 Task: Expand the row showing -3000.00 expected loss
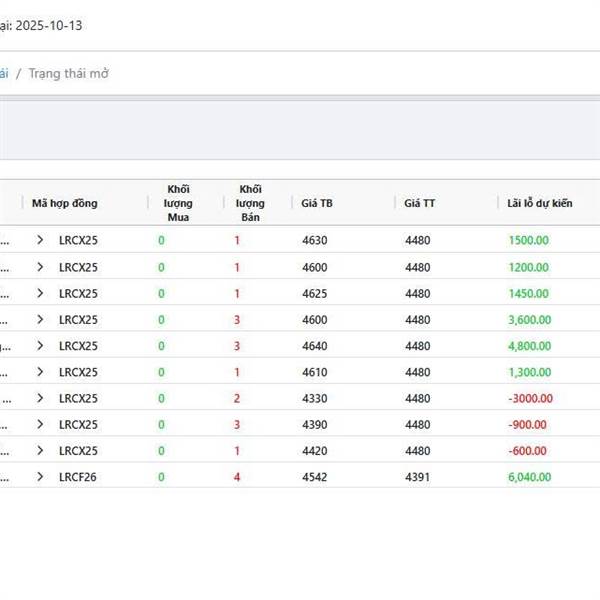40,398
